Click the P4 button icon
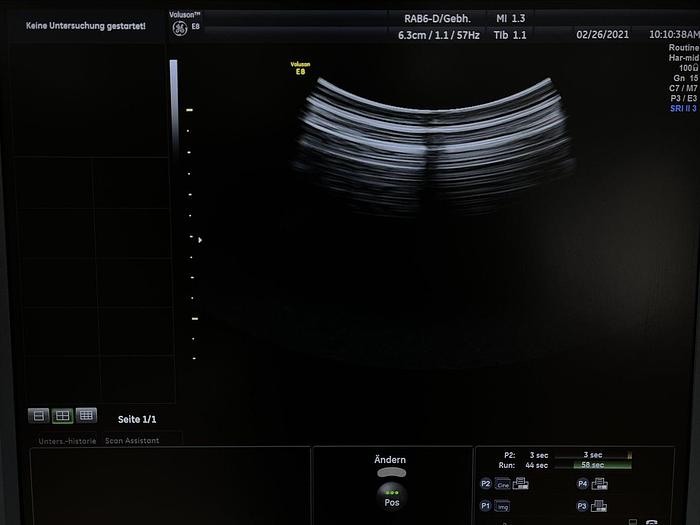 (x=582, y=484)
